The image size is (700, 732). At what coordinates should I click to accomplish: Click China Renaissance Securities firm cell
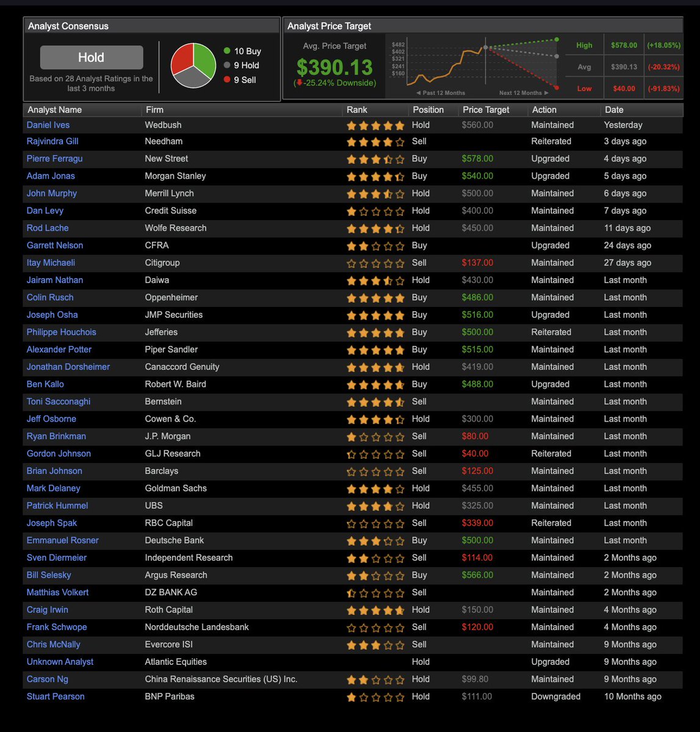221,680
